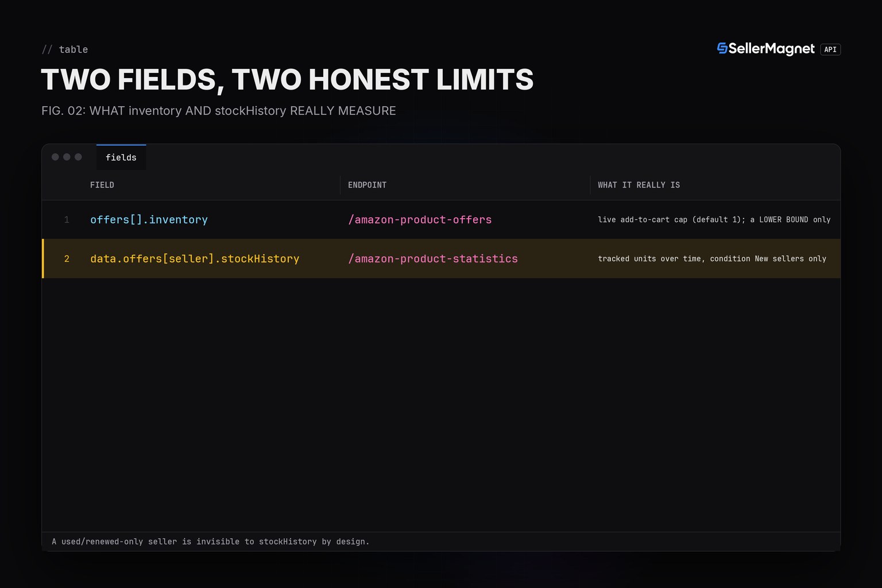Click the SellerMagnet wordmark text
The image size is (882, 588).
[771, 49]
